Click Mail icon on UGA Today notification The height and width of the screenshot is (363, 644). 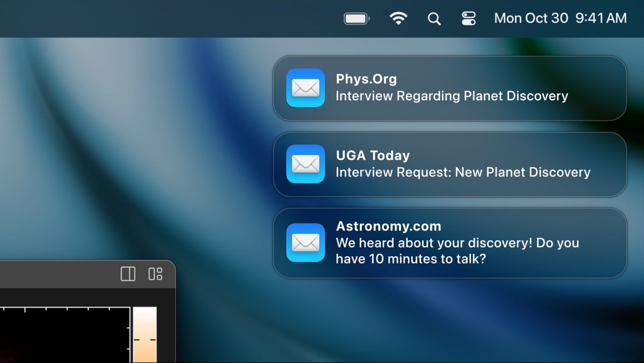305,164
